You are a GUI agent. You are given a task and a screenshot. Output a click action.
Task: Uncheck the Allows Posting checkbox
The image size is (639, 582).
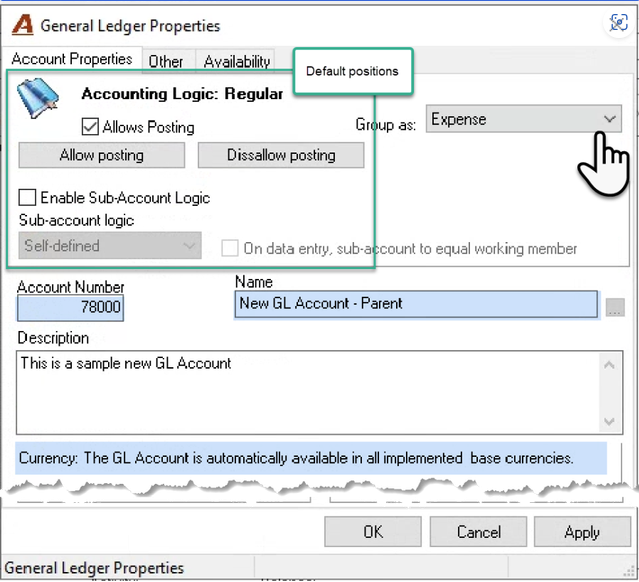pos(90,127)
